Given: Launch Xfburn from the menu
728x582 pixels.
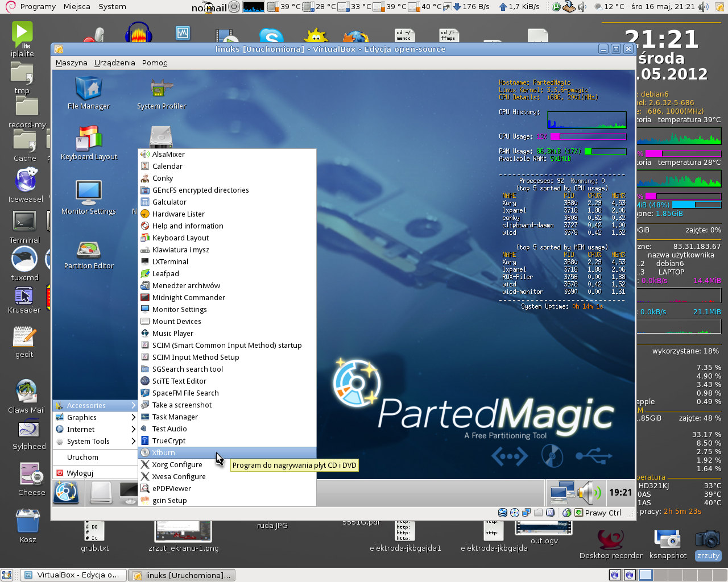Looking at the screenshot, I should pos(227,452).
